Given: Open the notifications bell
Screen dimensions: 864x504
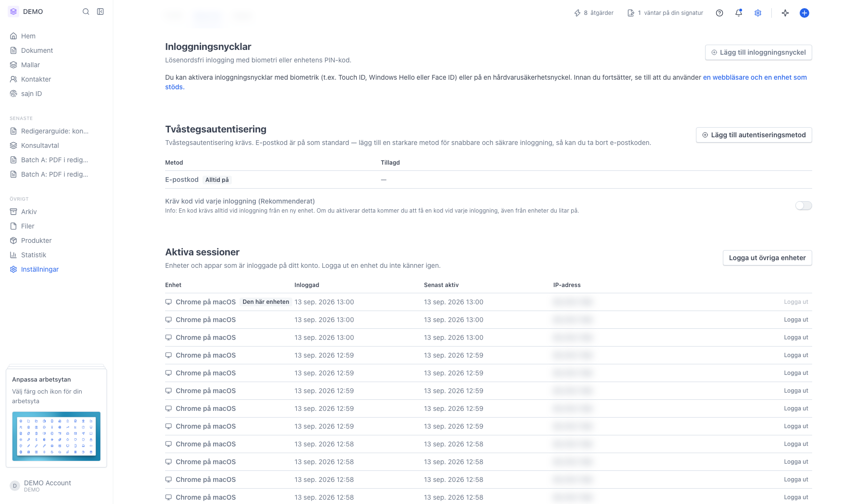Looking at the screenshot, I should tap(739, 13).
